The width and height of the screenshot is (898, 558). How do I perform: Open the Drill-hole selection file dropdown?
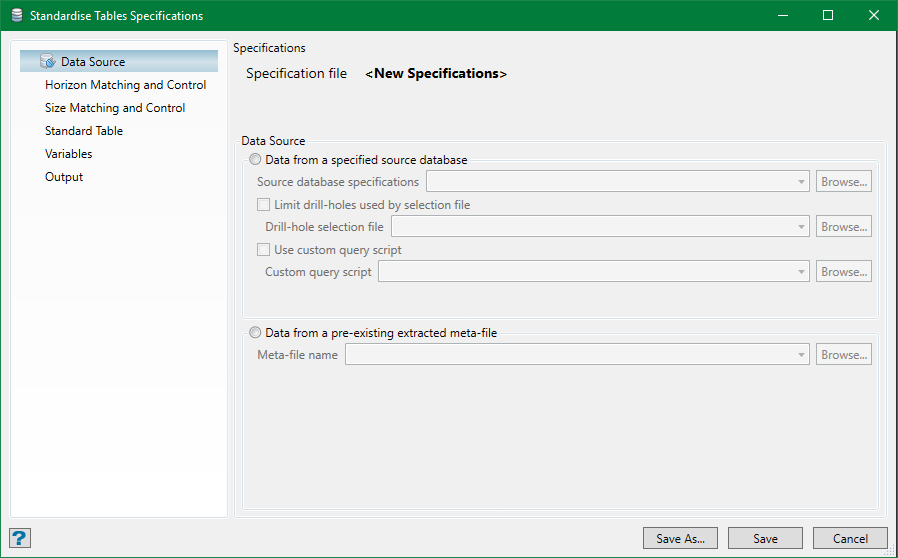801,227
